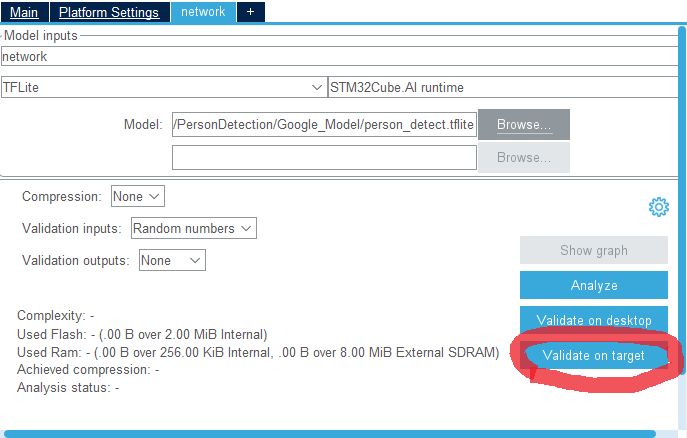Open the Validation inputs dropdown
Screen dimensions: 687x438
[194, 228]
